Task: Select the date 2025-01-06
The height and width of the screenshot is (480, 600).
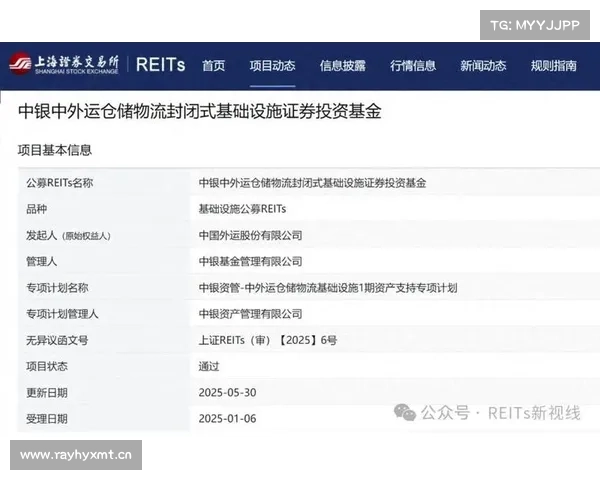Action: click(x=227, y=418)
